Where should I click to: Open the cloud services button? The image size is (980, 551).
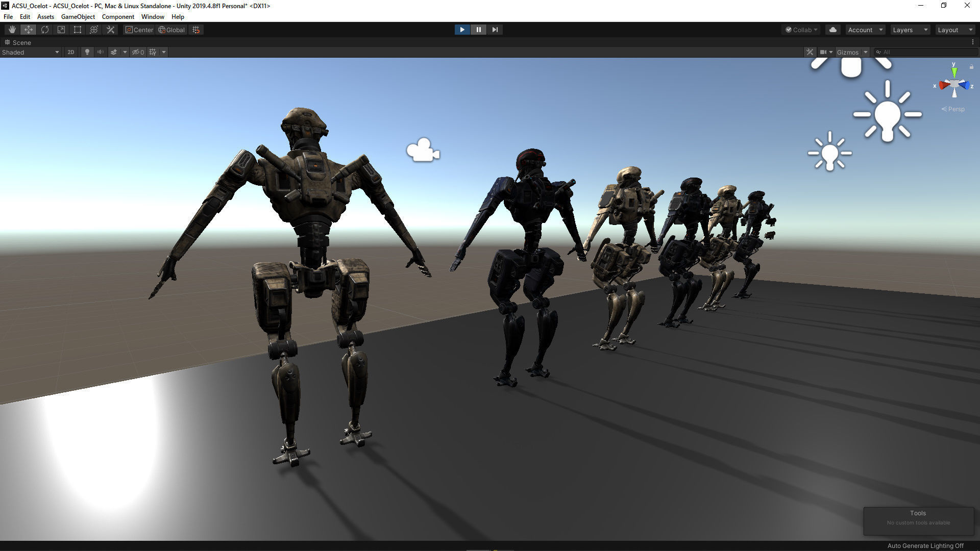click(832, 30)
